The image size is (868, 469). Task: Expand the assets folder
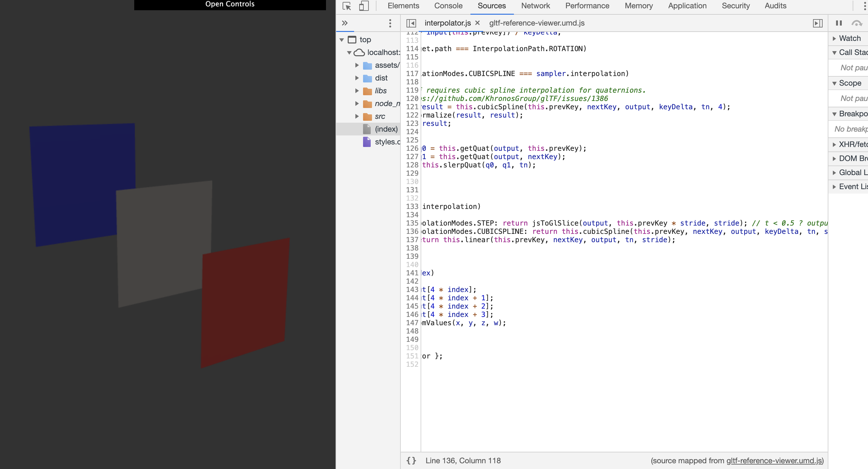point(357,65)
